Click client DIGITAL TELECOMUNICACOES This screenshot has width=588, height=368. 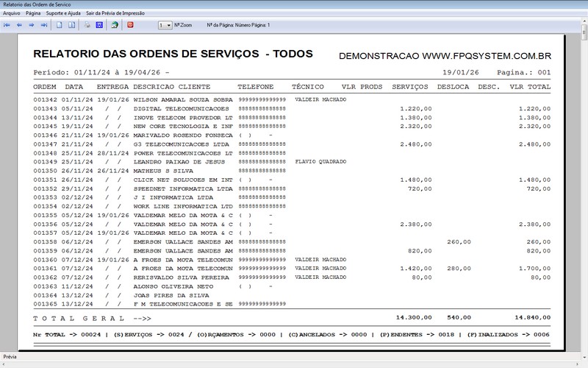pos(181,109)
